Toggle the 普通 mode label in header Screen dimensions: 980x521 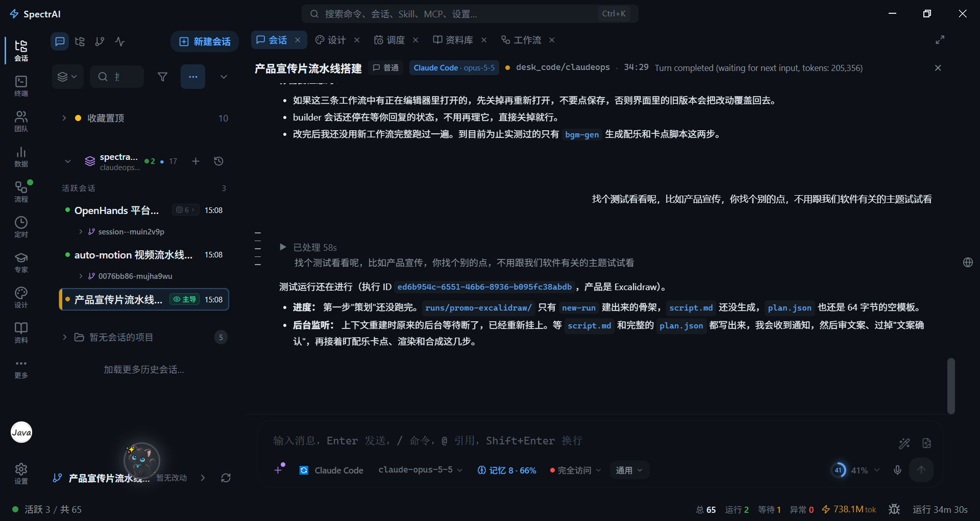click(x=386, y=68)
